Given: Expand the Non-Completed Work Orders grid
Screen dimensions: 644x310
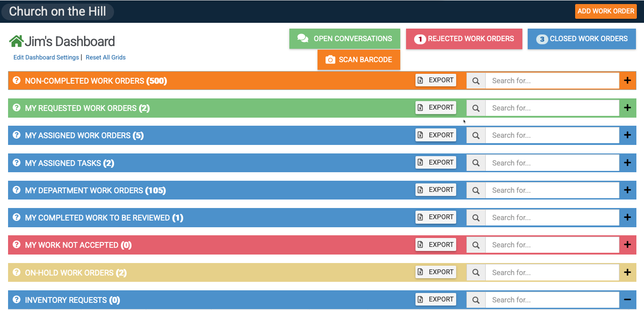Looking at the screenshot, I should coord(627,81).
